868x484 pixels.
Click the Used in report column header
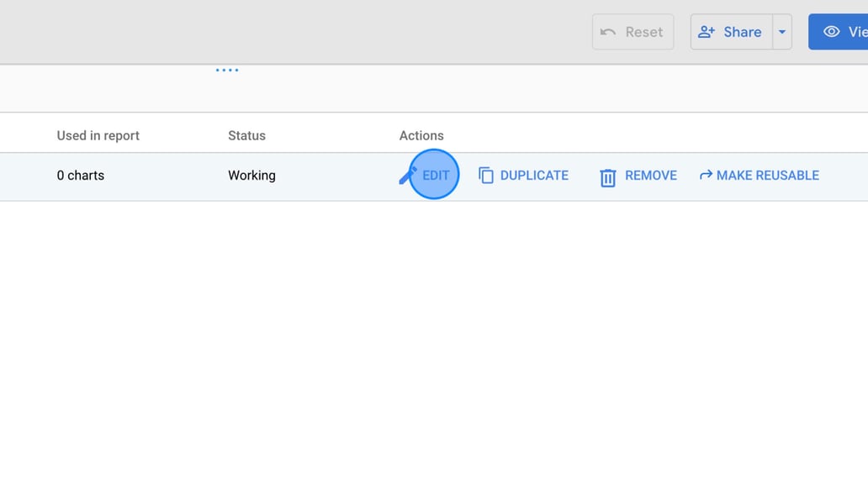pyautogui.click(x=98, y=134)
